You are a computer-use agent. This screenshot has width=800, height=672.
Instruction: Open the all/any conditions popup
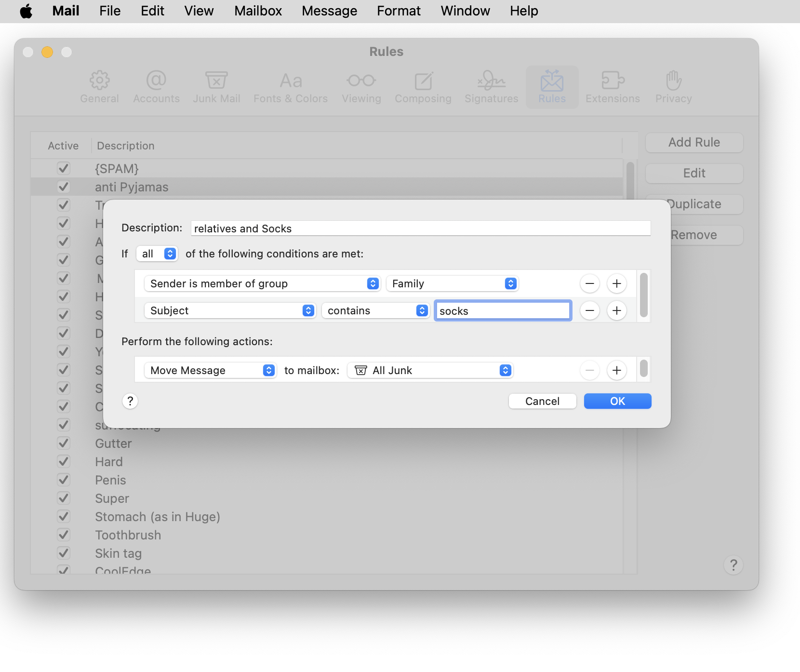click(157, 254)
